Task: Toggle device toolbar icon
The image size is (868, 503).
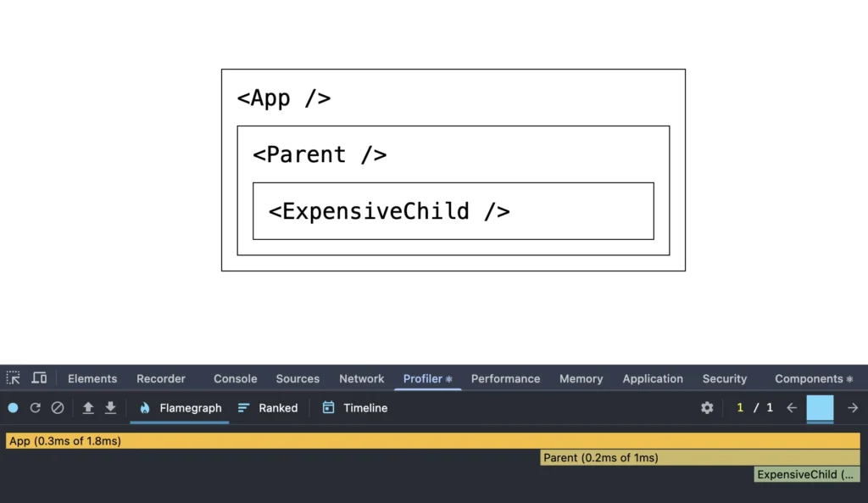Action: tap(39, 378)
